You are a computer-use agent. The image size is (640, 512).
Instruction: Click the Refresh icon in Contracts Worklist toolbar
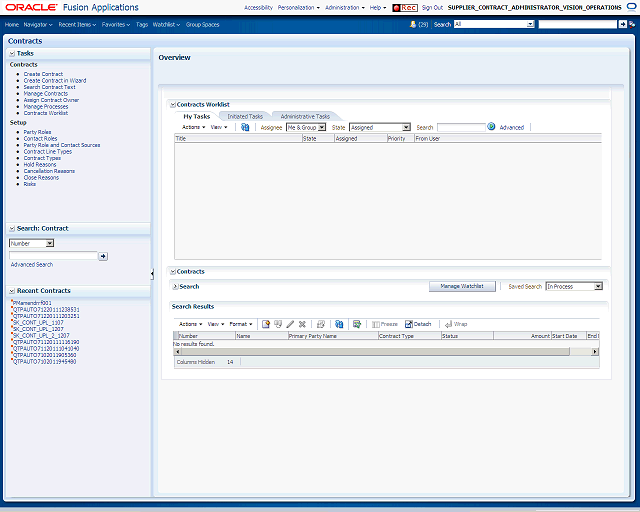245,127
